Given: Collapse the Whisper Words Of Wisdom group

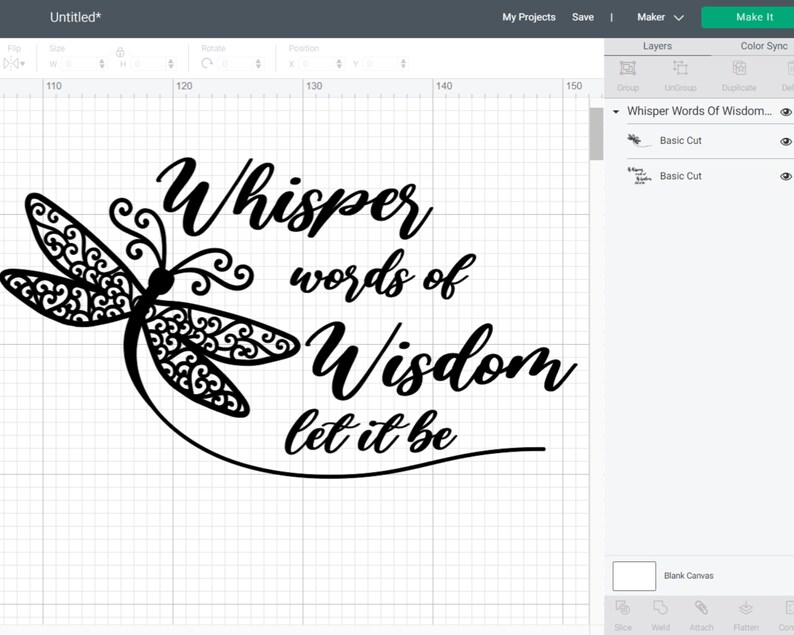Looking at the screenshot, I should click(x=616, y=111).
